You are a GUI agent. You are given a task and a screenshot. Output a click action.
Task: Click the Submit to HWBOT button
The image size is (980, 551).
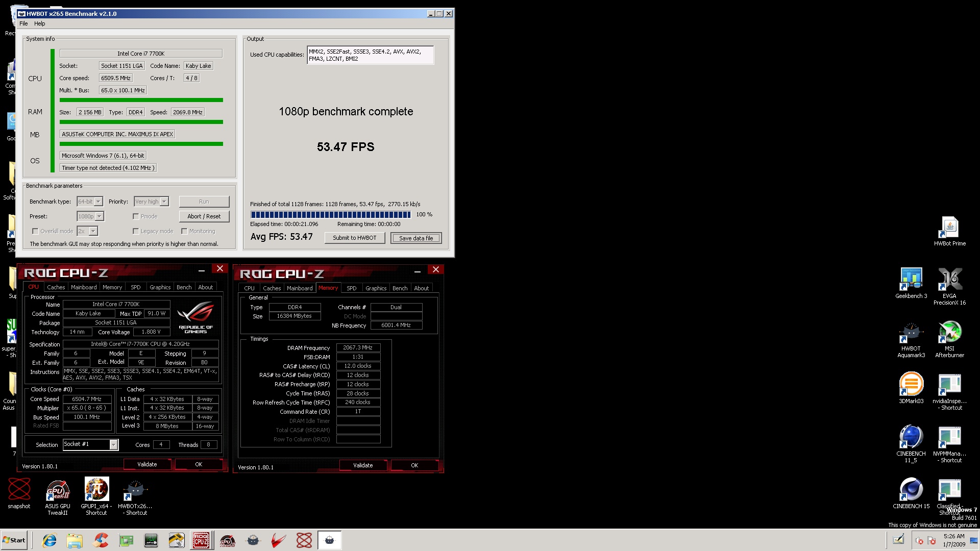[x=355, y=238]
